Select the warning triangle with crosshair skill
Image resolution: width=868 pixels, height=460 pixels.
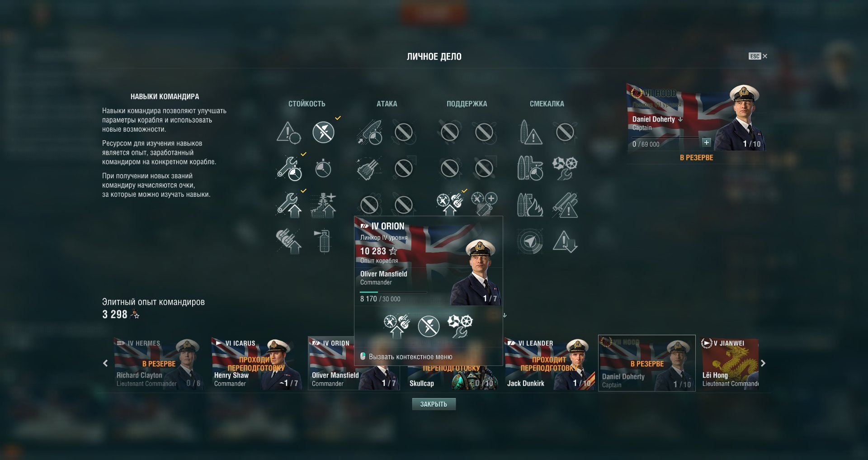coord(288,133)
